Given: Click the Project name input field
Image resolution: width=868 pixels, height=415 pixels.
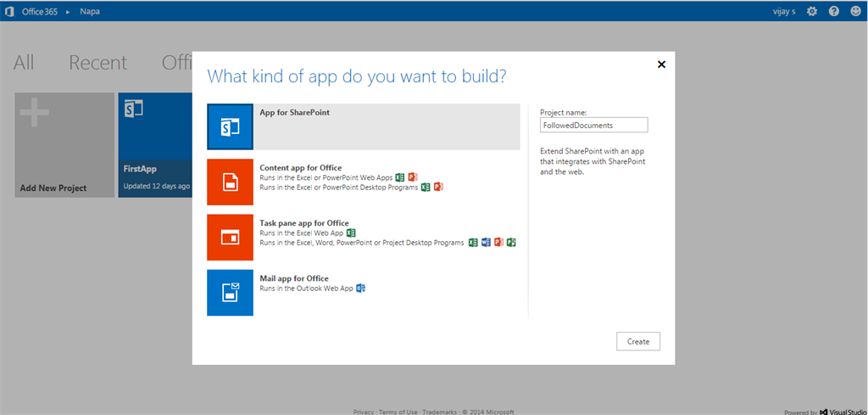Looking at the screenshot, I should tap(594, 126).
